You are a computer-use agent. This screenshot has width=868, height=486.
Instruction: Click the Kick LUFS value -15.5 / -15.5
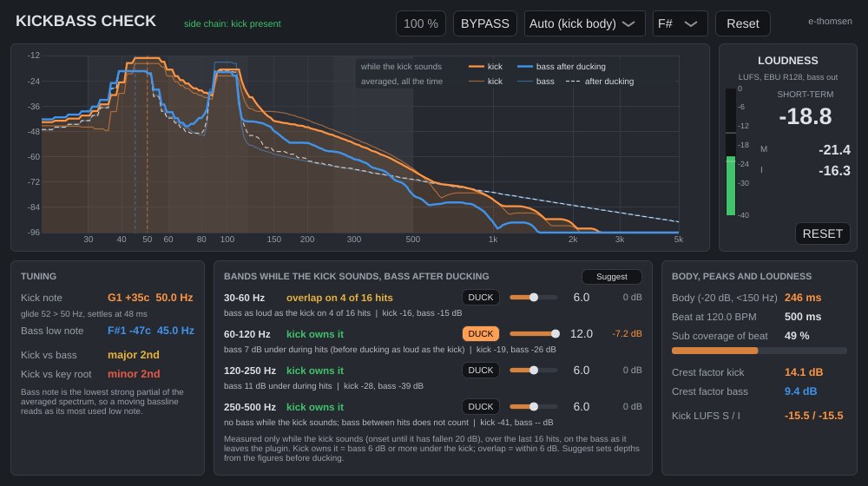point(814,415)
